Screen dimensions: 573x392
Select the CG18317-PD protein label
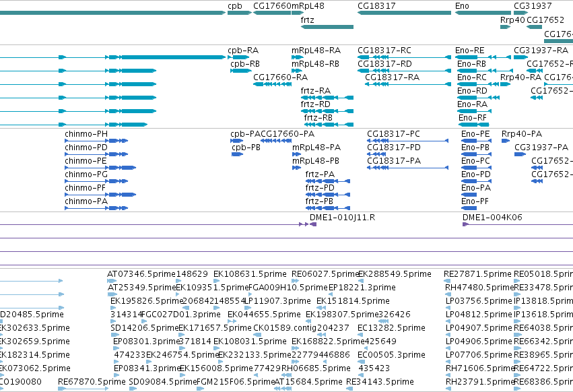394,148
